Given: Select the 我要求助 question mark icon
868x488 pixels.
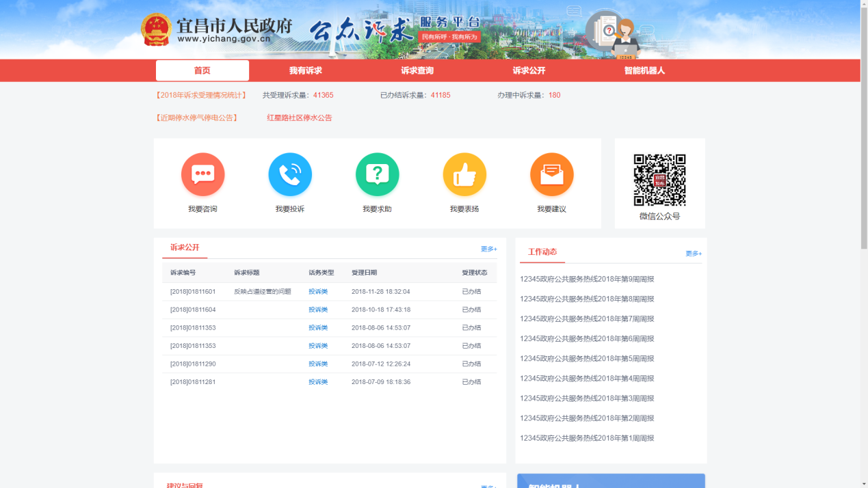Looking at the screenshot, I should point(377,174).
